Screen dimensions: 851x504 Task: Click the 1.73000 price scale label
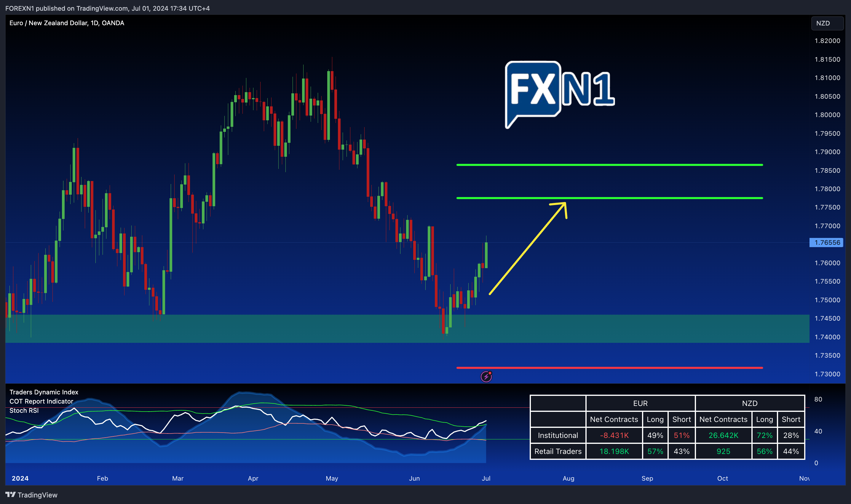coord(827,374)
